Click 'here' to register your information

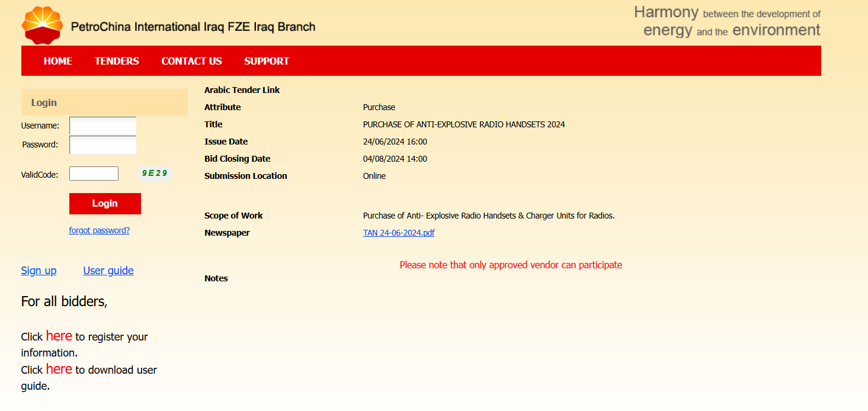pos(59,336)
